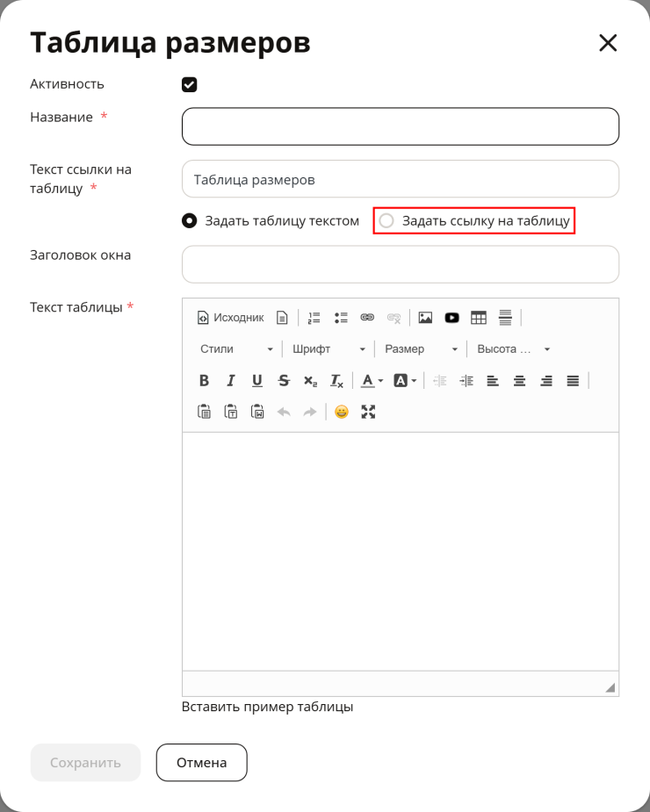
Task: Justify text alignment
Action: coord(573,381)
